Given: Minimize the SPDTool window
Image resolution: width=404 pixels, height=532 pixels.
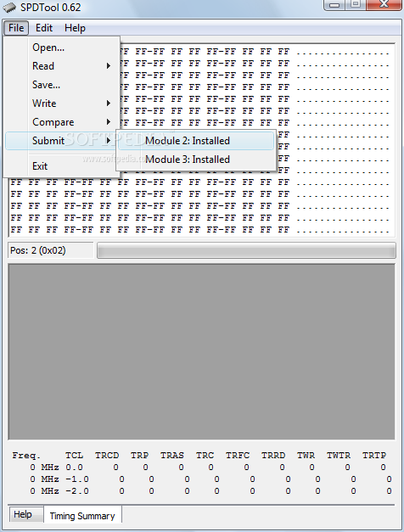Looking at the screenshot, I should pos(334,5).
